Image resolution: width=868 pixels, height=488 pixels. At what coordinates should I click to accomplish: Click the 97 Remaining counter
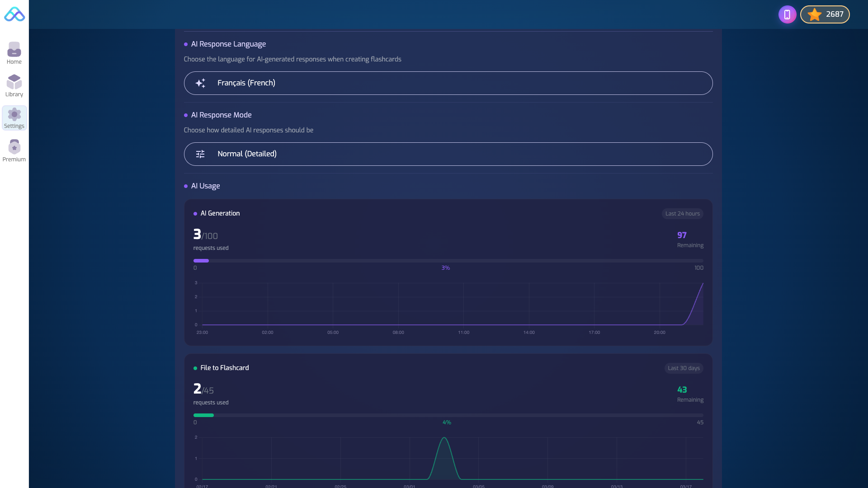point(682,235)
